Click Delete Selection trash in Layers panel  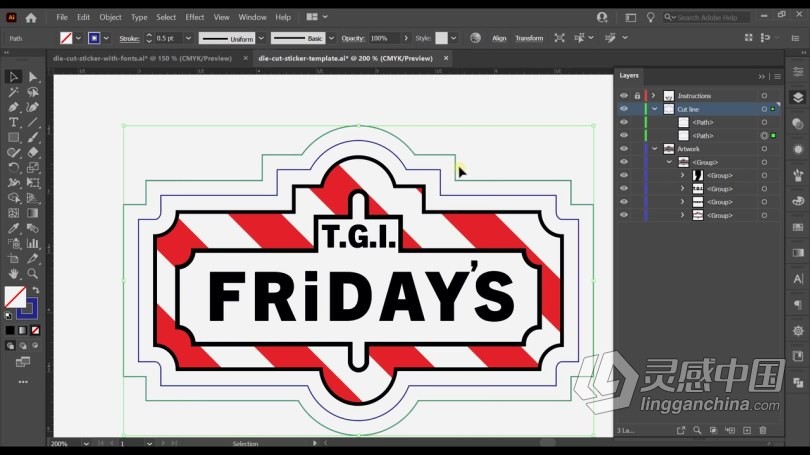click(x=763, y=430)
